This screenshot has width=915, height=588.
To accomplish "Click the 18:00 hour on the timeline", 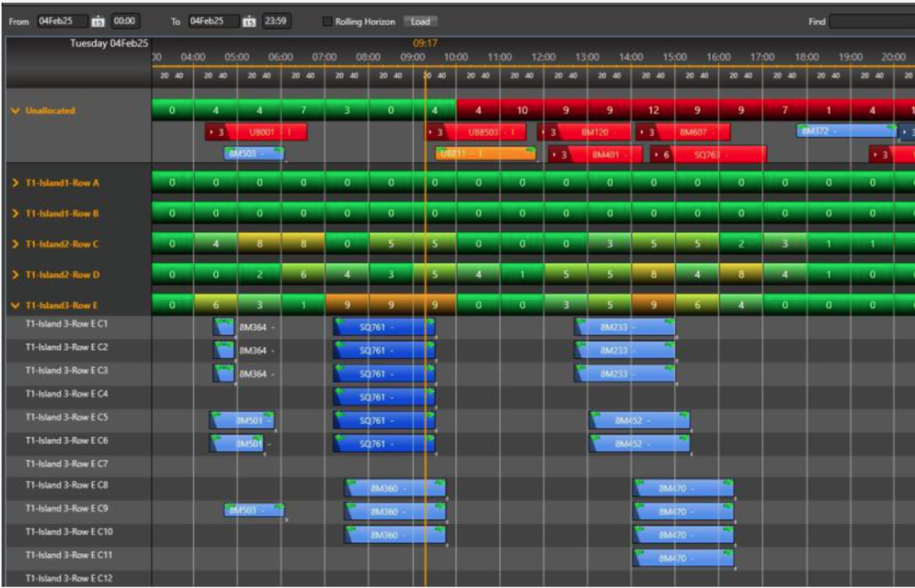I will 807,57.
